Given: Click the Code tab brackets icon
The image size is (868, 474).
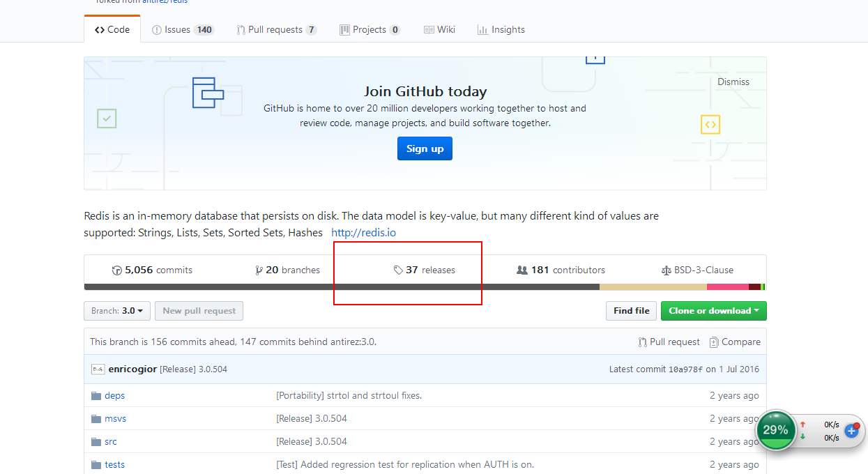Looking at the screenshot, I should [100, 30].
